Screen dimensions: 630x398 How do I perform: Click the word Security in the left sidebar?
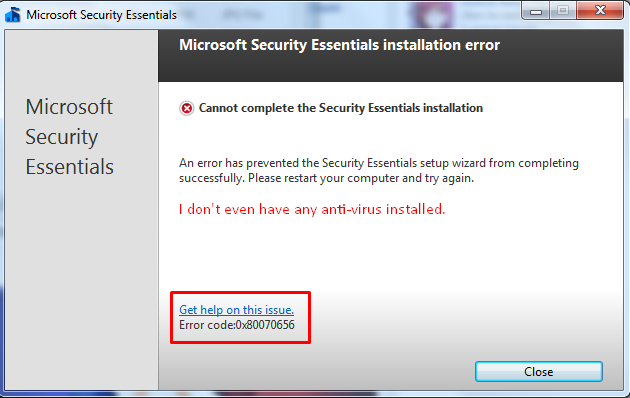(x=61, y=137)
